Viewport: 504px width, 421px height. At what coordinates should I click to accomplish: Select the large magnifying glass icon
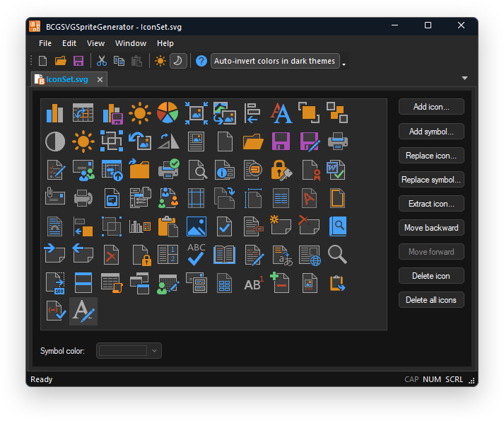coord(337,255)
